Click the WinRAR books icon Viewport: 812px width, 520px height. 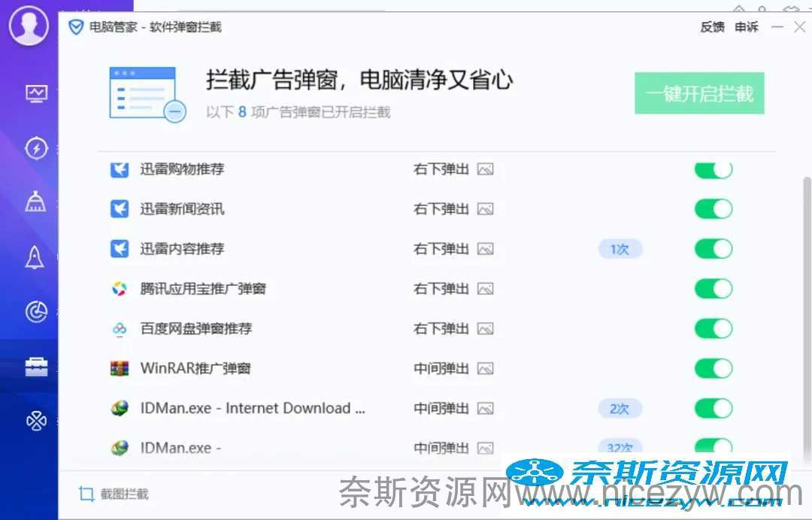(120, 369)
